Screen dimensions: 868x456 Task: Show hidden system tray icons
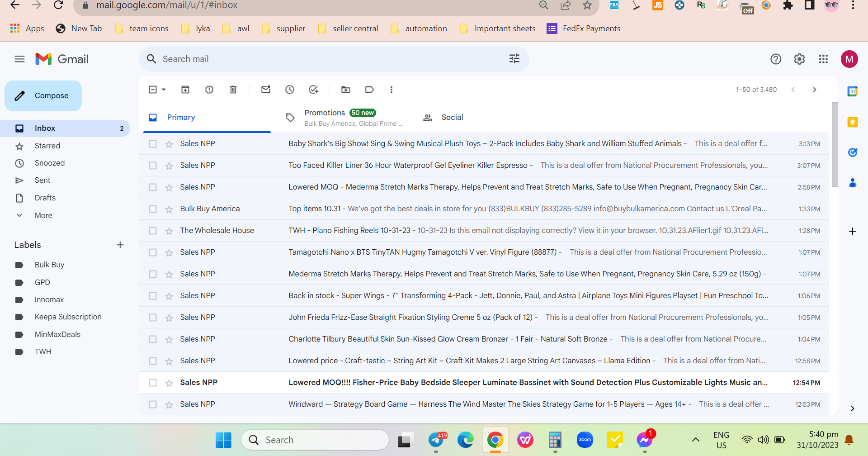(696, 440)
